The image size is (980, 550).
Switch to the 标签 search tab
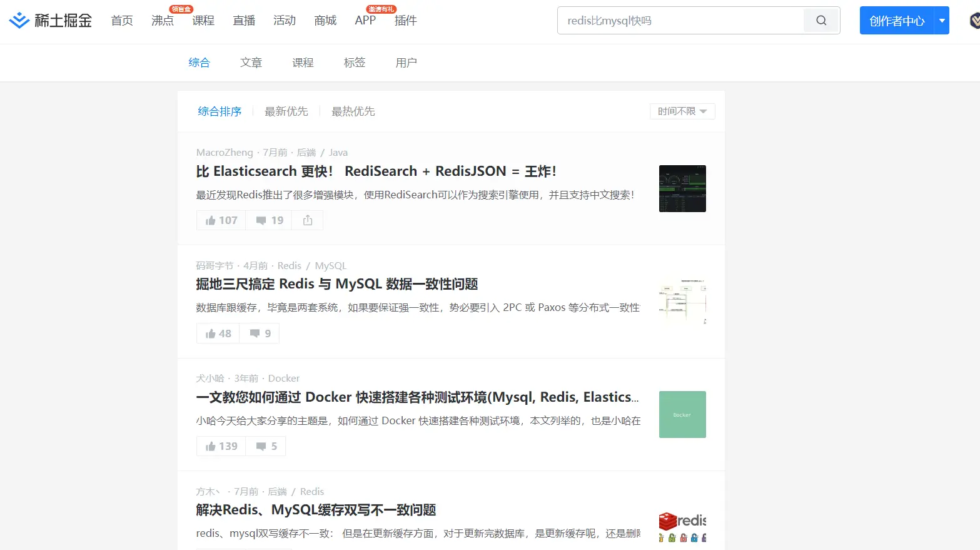click(355, 63)
